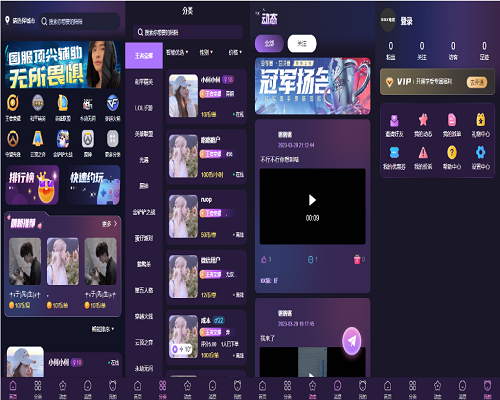The width and height of the screenshot is (500, 400).
Task: View the 足迹 footprint count stat
Action: coord(484,51)
